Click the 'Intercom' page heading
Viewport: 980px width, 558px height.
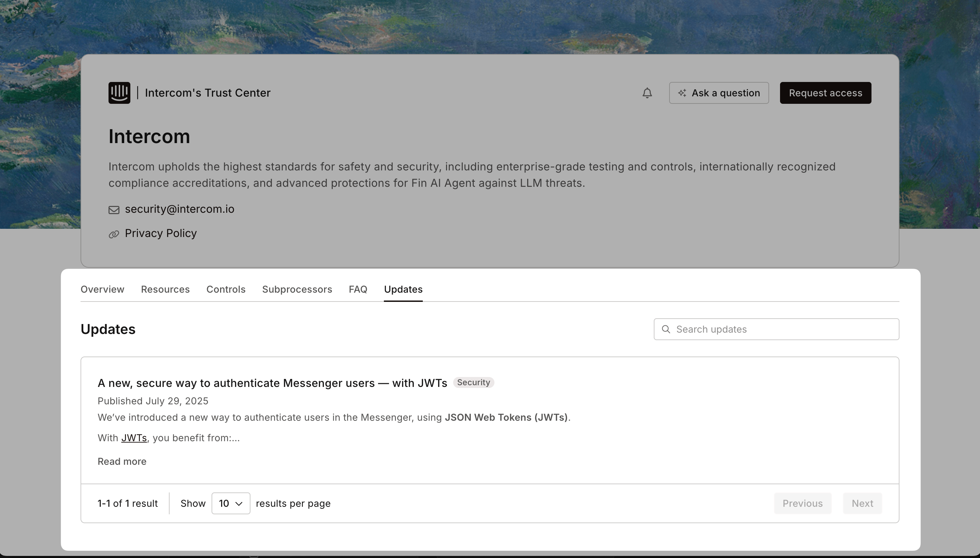(149, 137)
